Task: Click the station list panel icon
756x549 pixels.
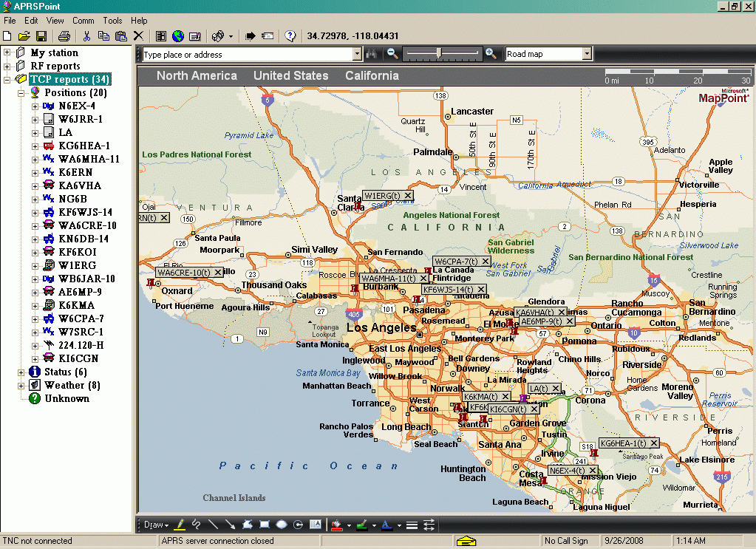Action: (x=161, y=35)
